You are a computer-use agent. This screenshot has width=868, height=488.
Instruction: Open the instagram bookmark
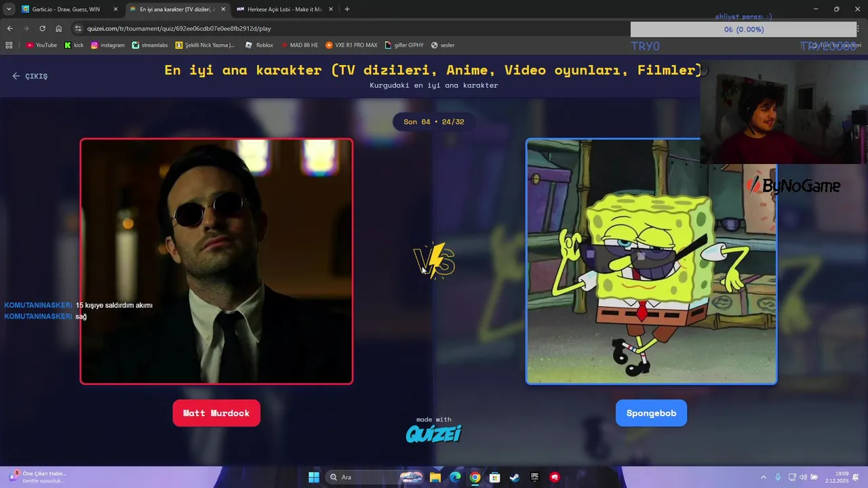[108, 45]
